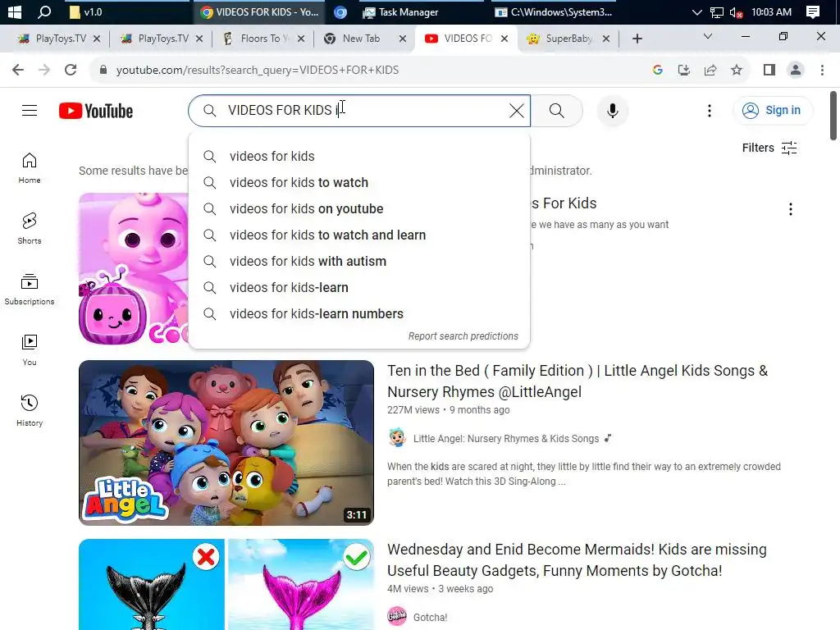This screenshot has height=630, width=840.
Task: Select suggestion 'videos for kids-learn numbers'
Action: (x=359, y=314)
